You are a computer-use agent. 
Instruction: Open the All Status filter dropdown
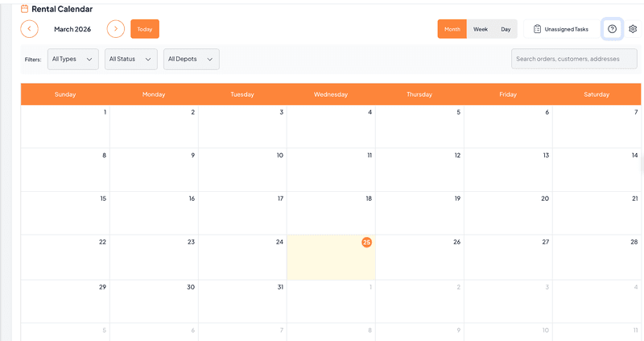[130, 59]
